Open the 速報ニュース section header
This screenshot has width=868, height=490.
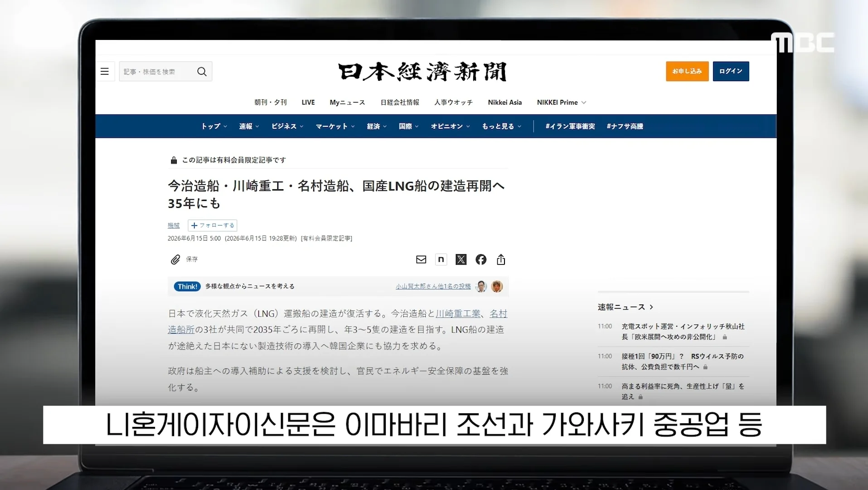pos(626,307)
